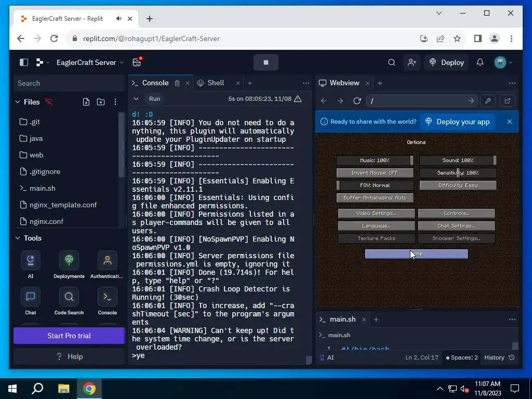Open the user avatar menu
This screenshot has width=532, height=399.
point(503,62)
